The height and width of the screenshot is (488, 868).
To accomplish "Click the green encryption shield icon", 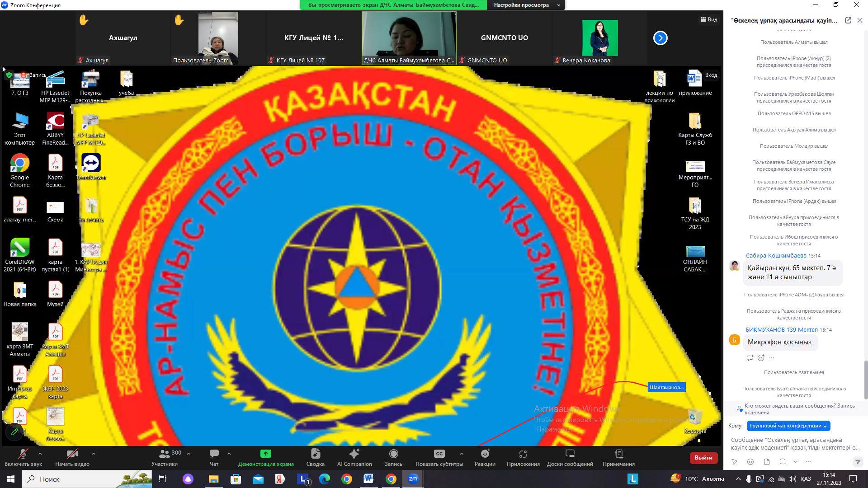I will point(9,75).
